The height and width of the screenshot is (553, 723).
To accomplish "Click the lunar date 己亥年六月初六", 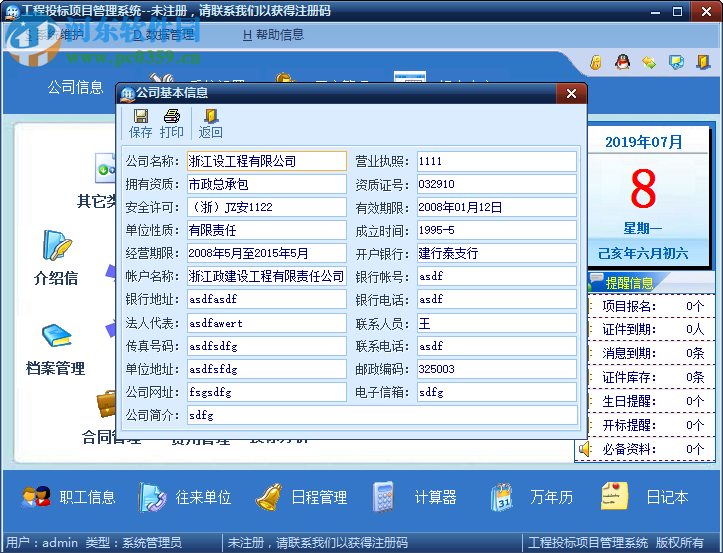I will click(643, 253).
